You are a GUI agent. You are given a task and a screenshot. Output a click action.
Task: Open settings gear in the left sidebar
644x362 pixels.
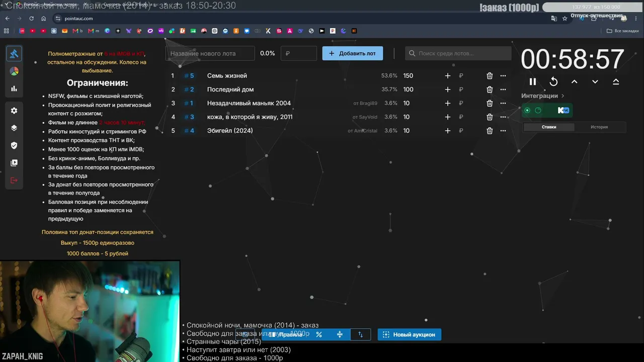pyautogui.click(x=14, y=111)
